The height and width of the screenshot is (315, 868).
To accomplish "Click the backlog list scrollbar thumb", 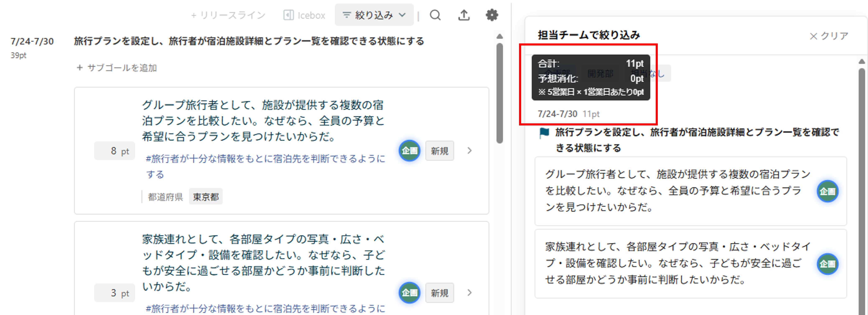I will [x=500, y=93].
